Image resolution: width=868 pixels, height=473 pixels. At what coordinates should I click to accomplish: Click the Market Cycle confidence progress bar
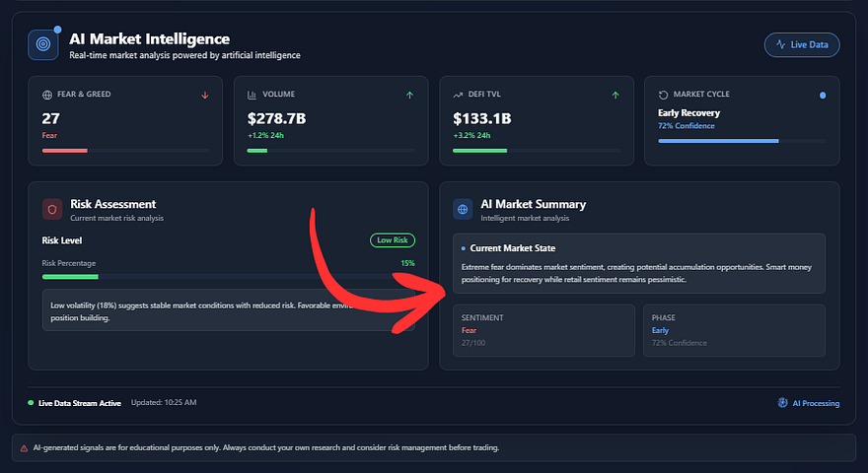[x=741, y=141]
